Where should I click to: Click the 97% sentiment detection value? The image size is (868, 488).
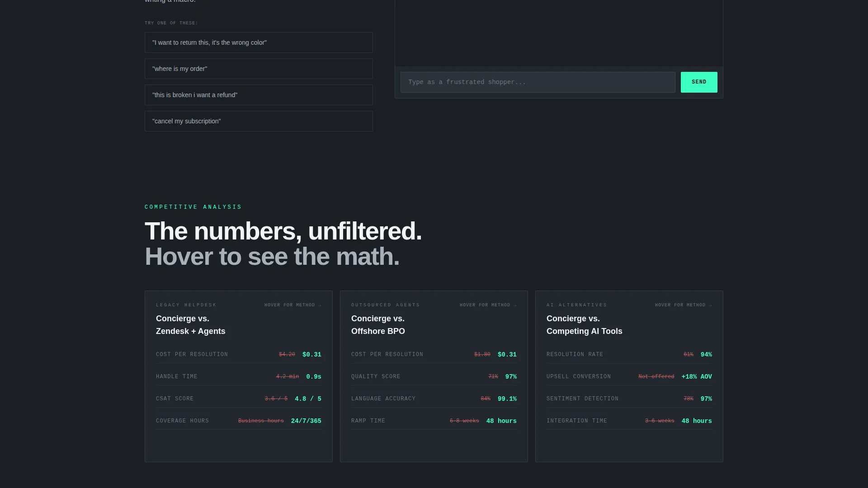coord(706,399)
